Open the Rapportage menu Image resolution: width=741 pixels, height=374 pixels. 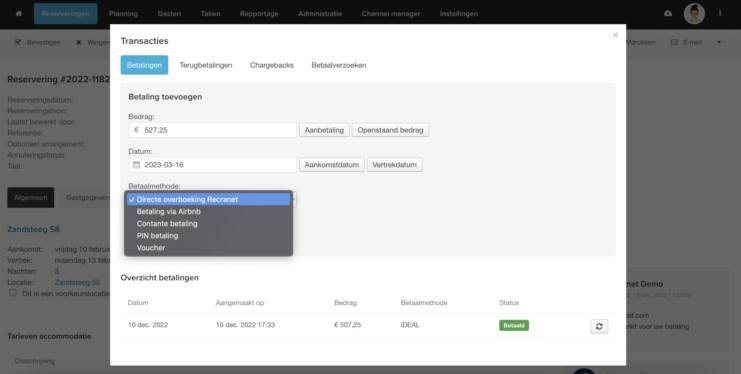coord(259,14)
